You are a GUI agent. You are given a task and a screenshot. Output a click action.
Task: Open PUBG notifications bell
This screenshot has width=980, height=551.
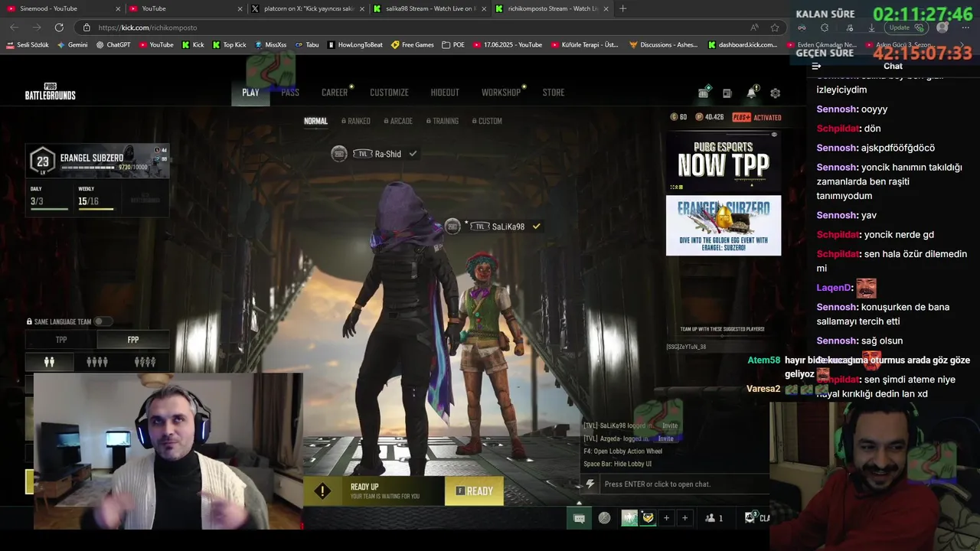752,93
